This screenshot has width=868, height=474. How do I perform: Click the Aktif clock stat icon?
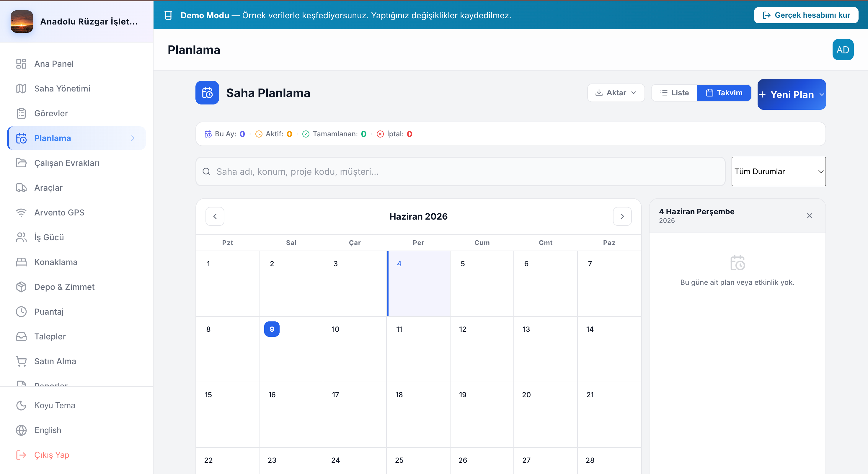tap(259, 134)
